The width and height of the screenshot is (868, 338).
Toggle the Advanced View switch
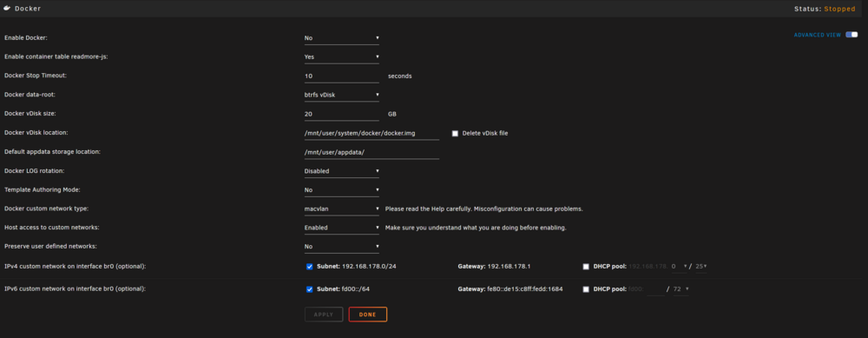(x=852, y=35)
